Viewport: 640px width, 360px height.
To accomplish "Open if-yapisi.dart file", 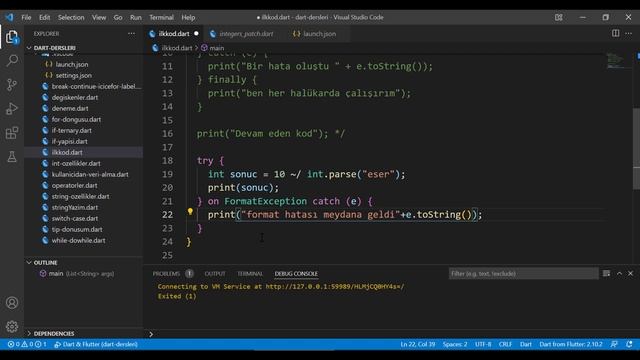I will coord(69,142).
